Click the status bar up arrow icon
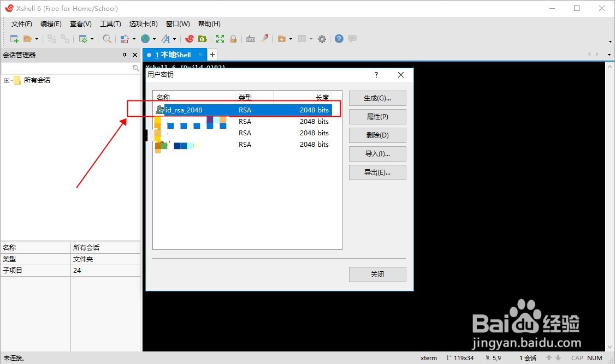 tap(549, 358)
